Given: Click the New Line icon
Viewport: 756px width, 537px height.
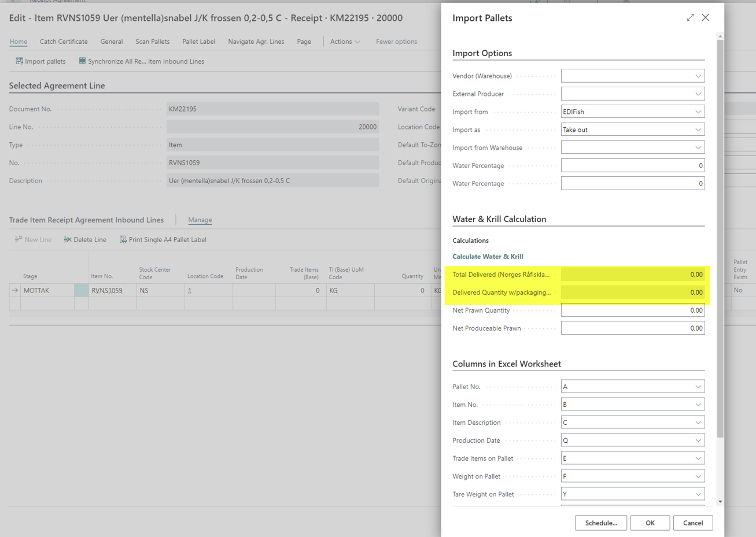Looking at the screenshot, I should 19,240.
